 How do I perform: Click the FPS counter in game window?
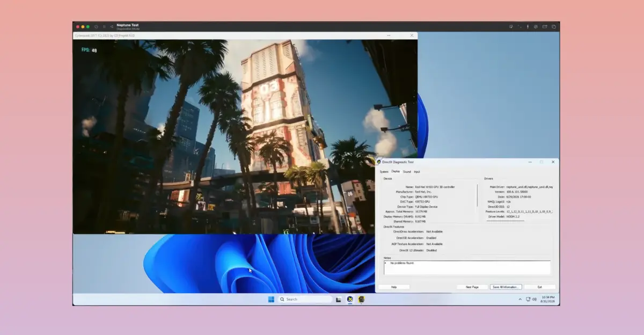click(x=89, y=50)
